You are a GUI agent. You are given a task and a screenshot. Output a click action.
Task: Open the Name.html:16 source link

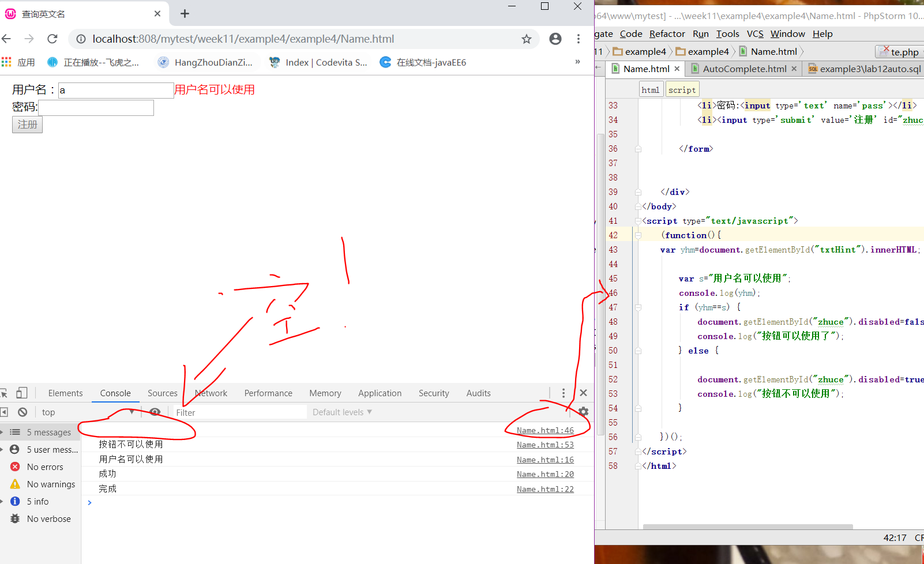tap(545, 460)
